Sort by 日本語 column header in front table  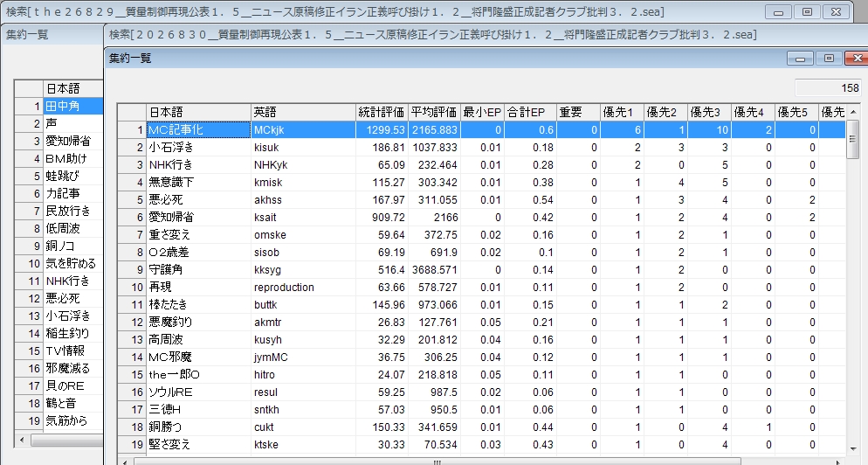point(198,112)
